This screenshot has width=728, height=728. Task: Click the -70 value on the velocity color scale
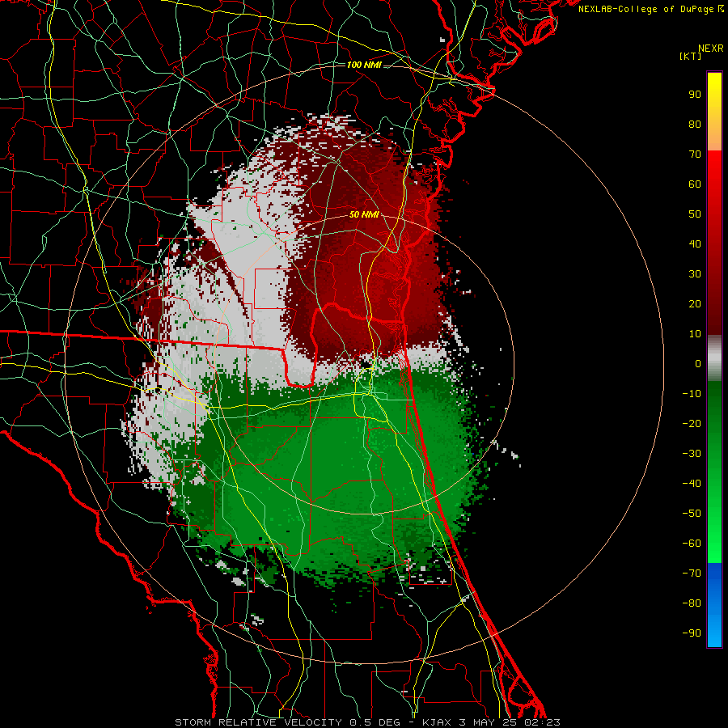coord(692,574)
